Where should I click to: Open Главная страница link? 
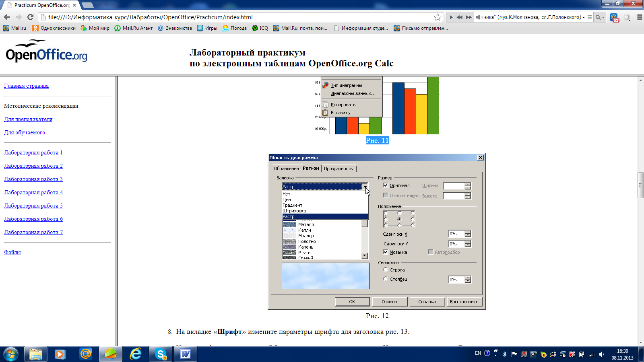[26, 86]
